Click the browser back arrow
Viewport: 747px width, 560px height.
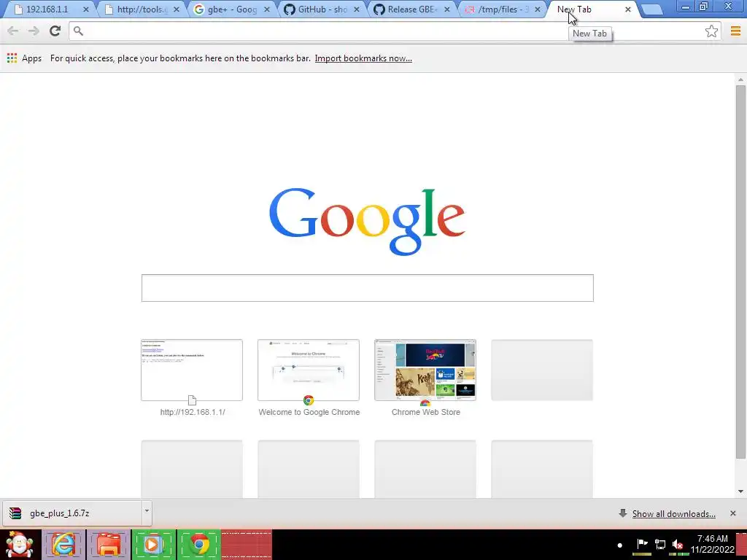[13, 31]
